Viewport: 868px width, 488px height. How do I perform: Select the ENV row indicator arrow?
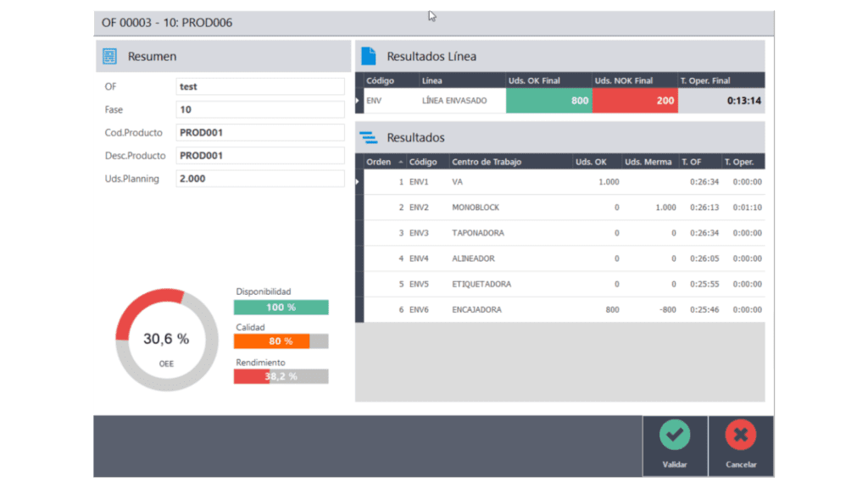tap(358, 101)
